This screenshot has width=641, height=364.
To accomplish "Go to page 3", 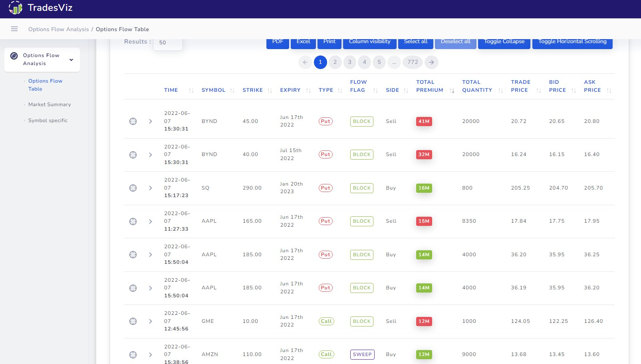I will point(350,62).
